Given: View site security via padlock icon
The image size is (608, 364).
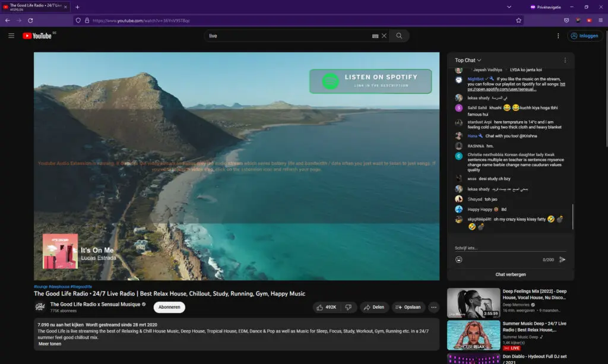Looking at the screenshot, I should click(87, 21).
